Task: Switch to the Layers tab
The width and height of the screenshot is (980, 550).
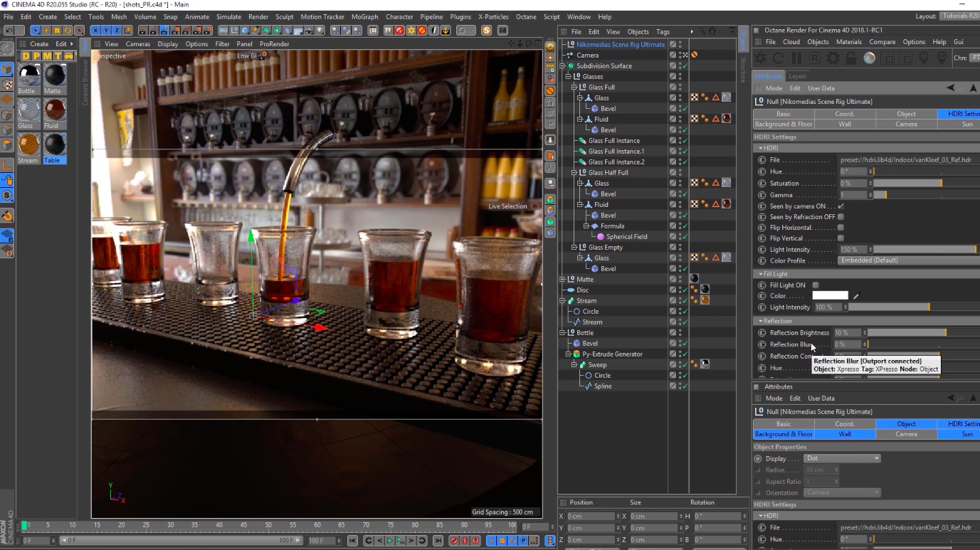Action: click(797, 76)
